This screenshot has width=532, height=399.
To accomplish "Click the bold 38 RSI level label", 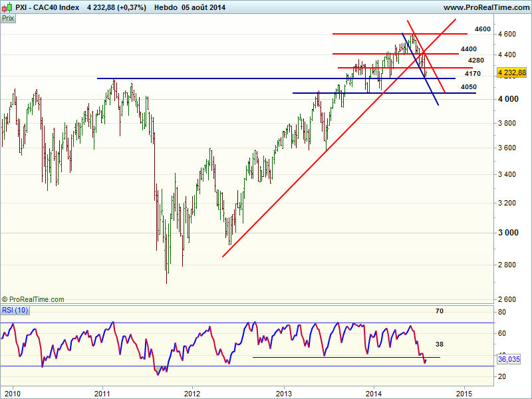I will coord(440,344).
